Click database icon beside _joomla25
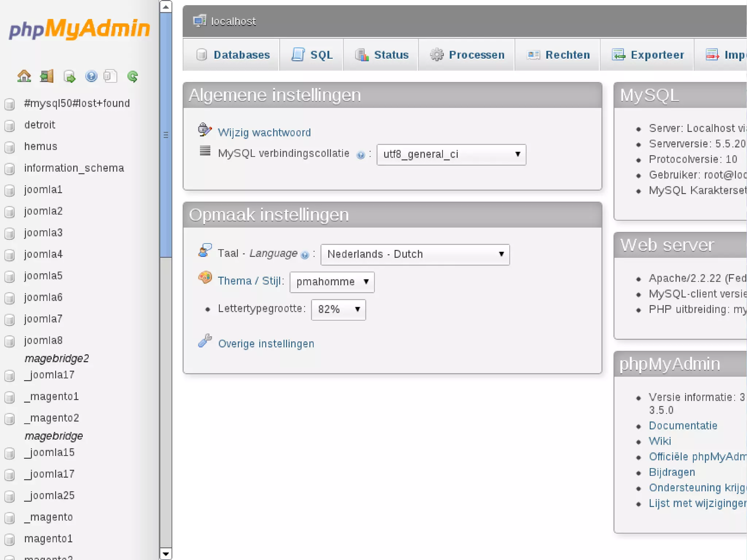The image size is (747, 560). tap(10, 496)
